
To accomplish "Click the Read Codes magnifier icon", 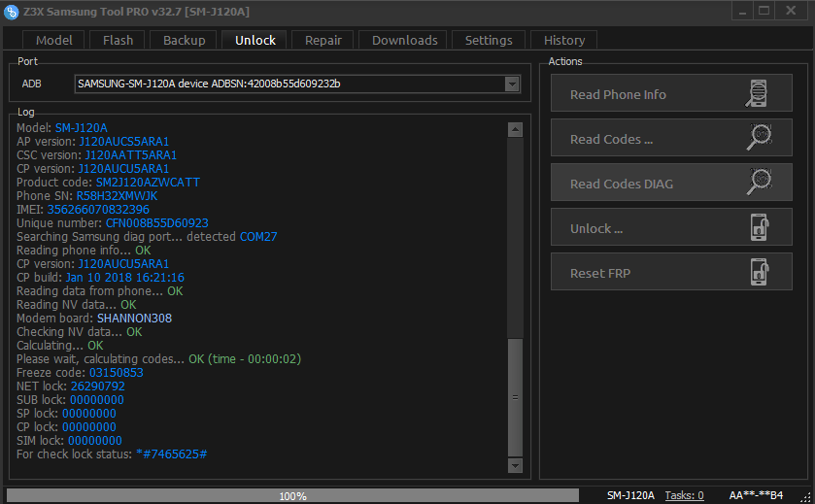I will (759, 138).
